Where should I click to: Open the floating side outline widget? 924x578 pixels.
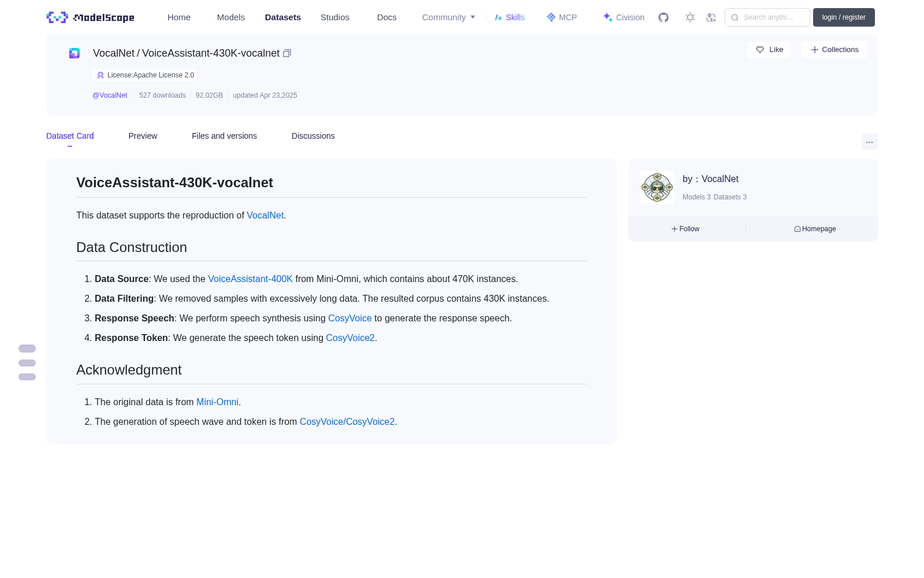pos(27,362)
